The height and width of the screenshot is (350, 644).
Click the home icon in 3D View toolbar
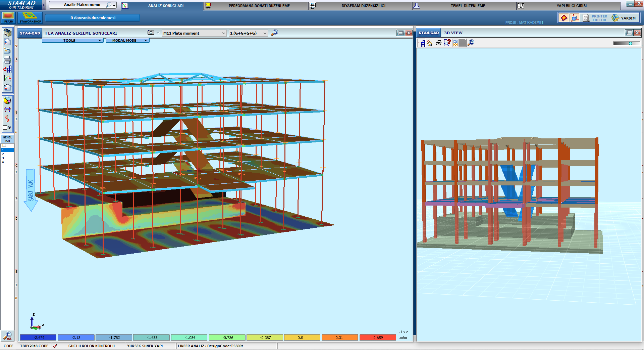[430, 43]
